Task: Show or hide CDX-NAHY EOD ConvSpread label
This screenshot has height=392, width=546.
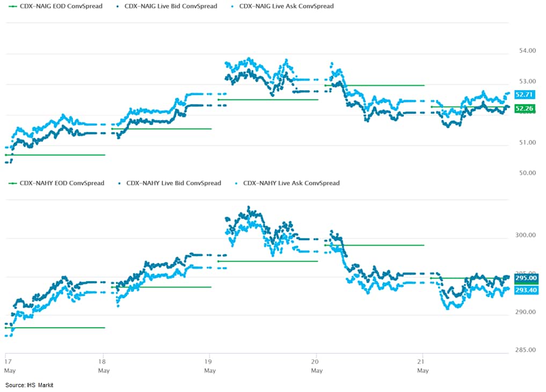Action: point(63,183)
